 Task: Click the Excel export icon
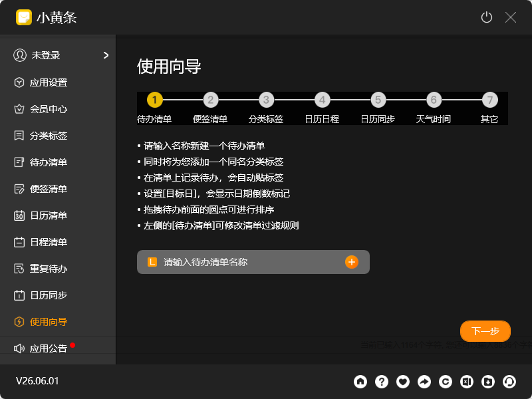click(x=467, y=381)
